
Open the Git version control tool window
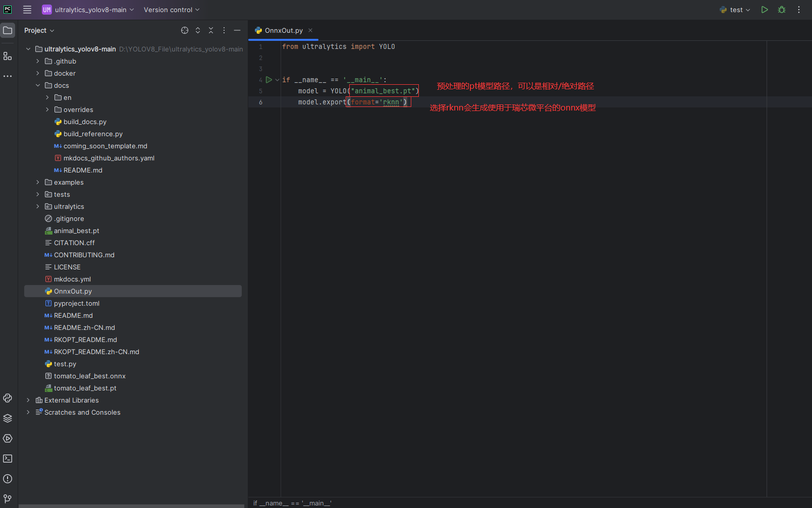[x=8, y=499]
